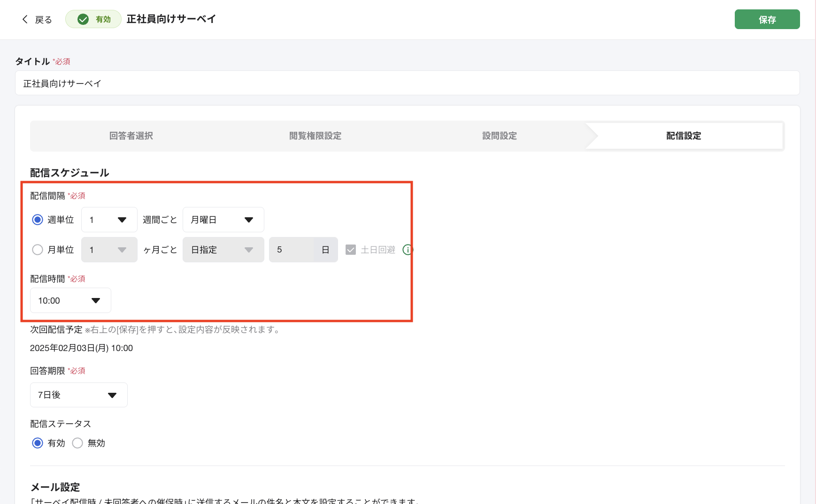
Task: Click the green check icon in the 有効 badge
Action: (x=84, y=19)
